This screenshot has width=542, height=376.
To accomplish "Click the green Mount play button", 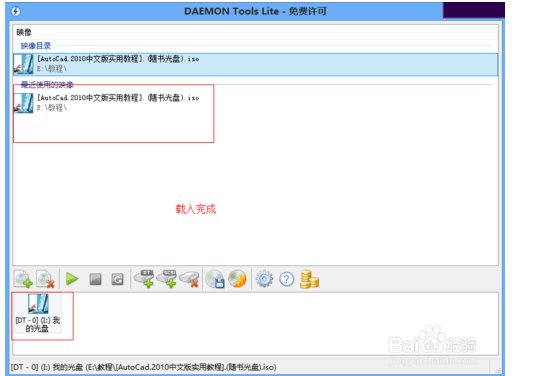I will pyautogui.click(x=72, y=279).
